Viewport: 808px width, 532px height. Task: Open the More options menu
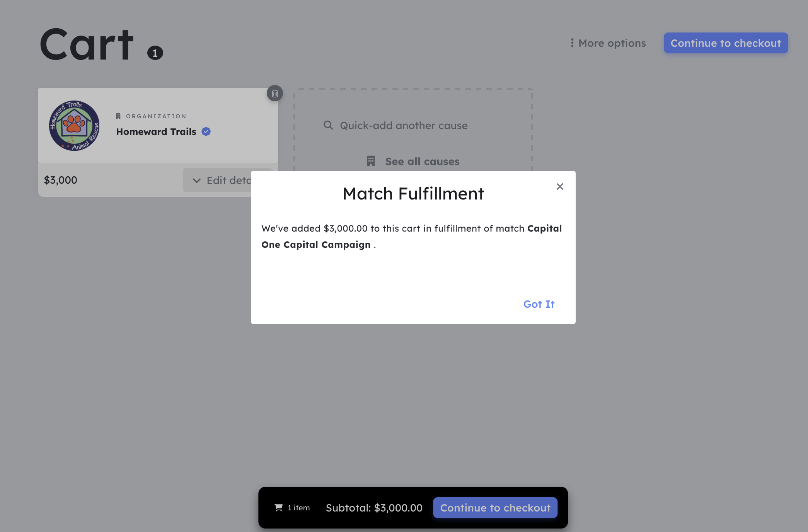pos(608,43)
